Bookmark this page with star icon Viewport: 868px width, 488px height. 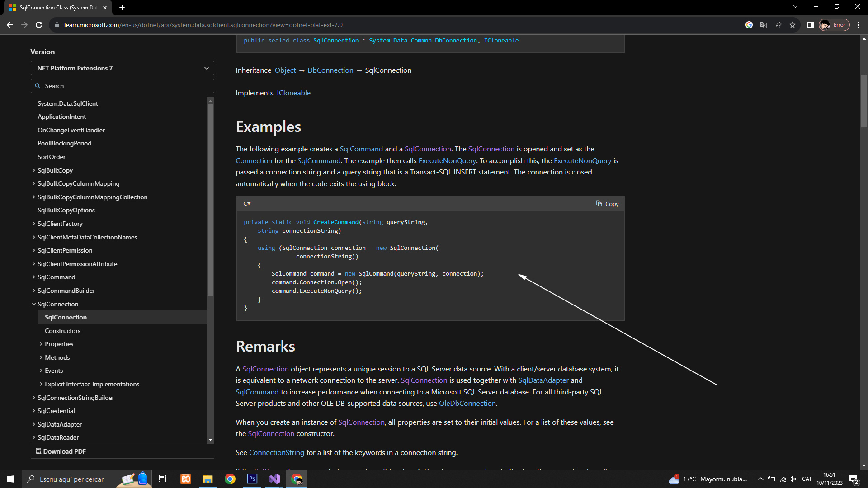point(793,25)
